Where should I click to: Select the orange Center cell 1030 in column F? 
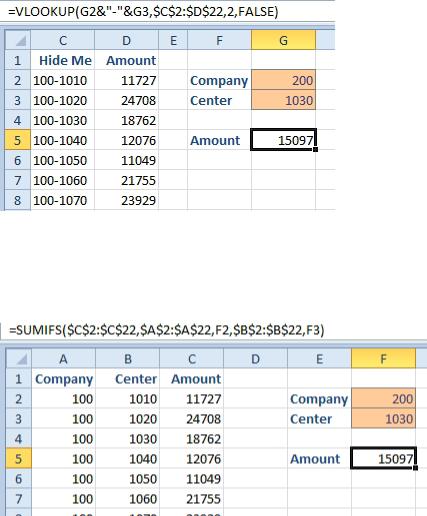coord(383,419)
